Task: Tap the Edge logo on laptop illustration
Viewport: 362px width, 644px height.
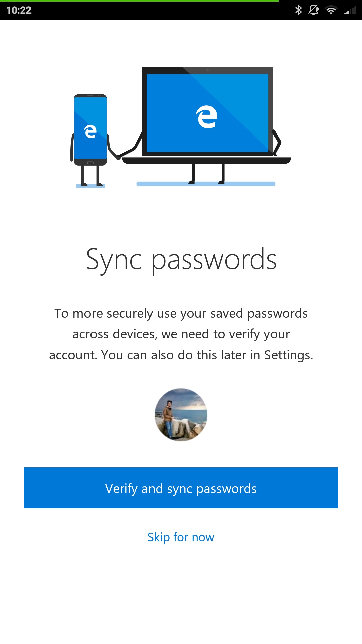Action: pyautogui.click(x=206, y=117)
